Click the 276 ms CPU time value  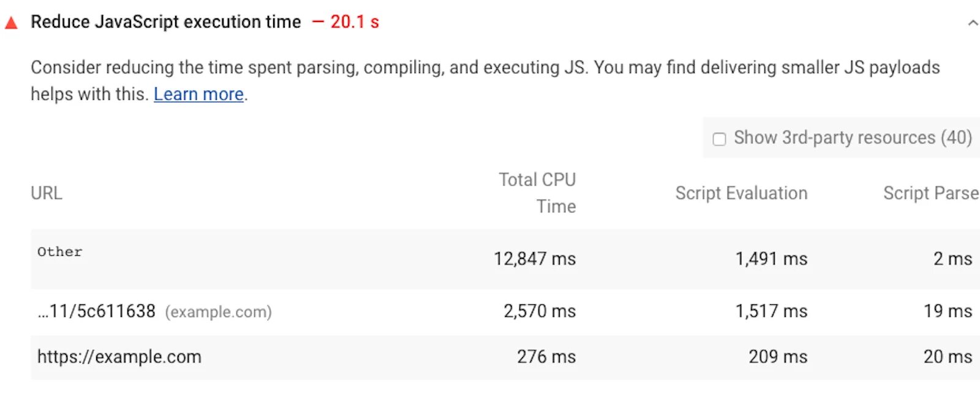coord(546,357)
